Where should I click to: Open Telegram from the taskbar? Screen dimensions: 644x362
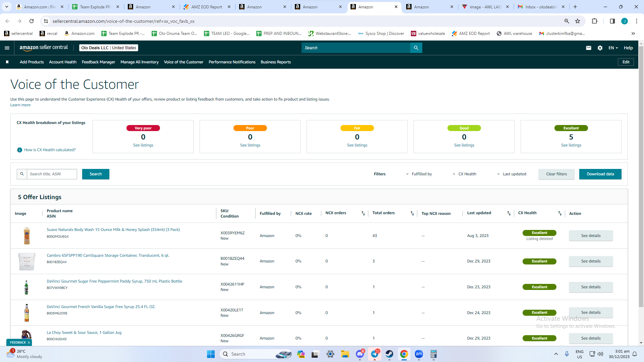tap(375, 354)
